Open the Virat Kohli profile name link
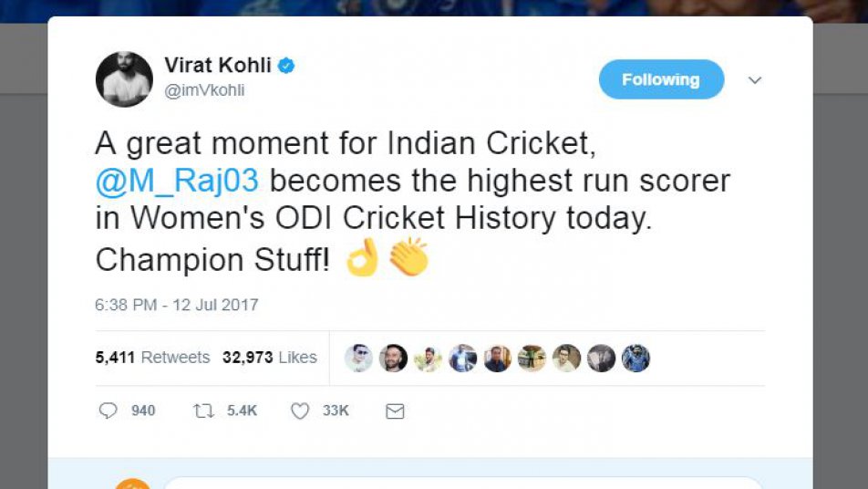The image size is (868, 489). 218,66
